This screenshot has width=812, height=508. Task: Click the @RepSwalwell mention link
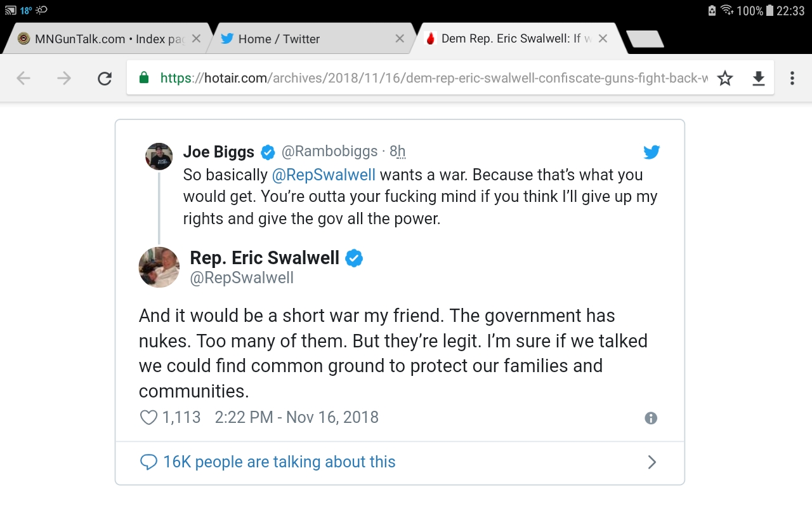(x=324, y=175)
